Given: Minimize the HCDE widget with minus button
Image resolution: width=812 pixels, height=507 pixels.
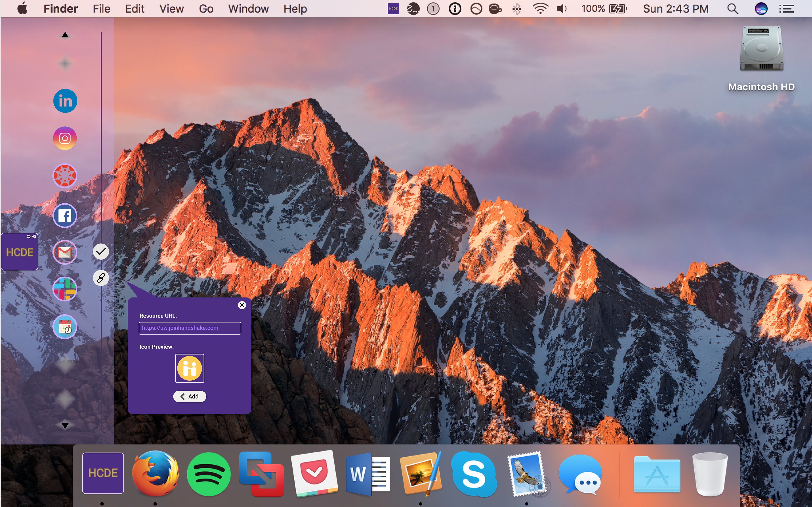Looking at the screenshot, I should tap(29, 237).
